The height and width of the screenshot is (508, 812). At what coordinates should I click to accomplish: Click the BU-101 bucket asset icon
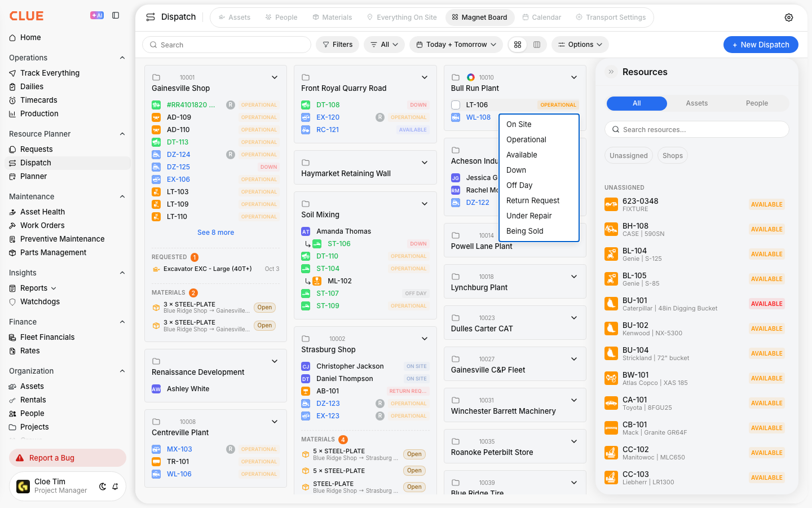[611, 304]
